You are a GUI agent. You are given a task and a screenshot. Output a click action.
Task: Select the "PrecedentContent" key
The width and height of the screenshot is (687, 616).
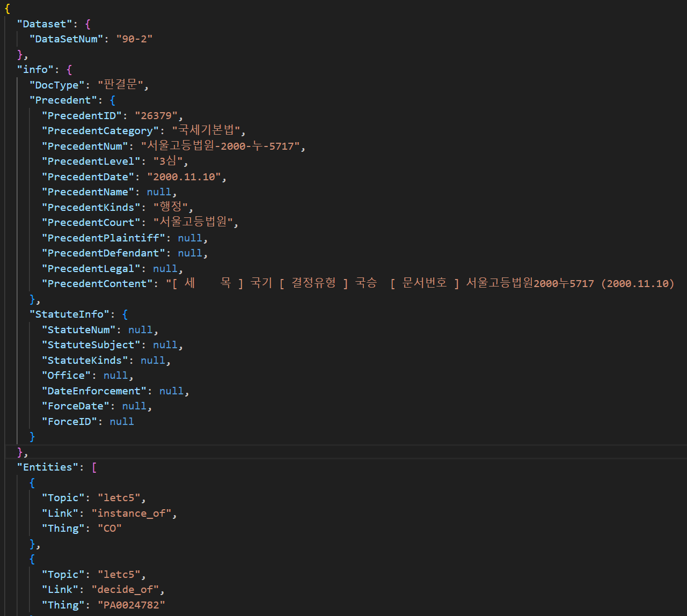point(97,284)
